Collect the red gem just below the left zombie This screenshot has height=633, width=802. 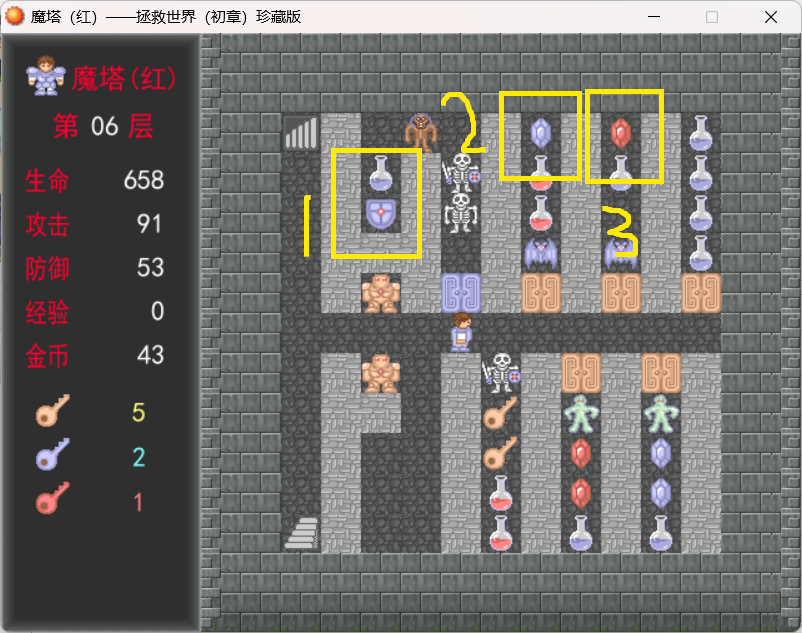[x=581, y=453]
